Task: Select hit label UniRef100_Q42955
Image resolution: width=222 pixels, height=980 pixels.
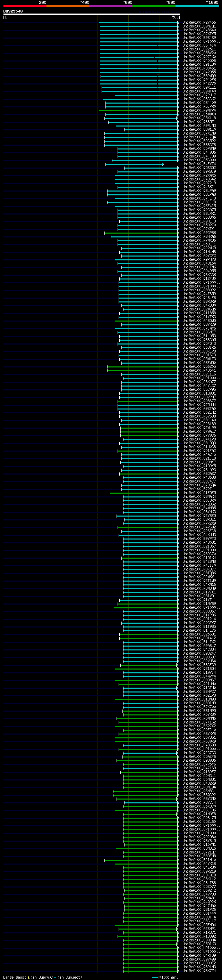Action: [199, 72]
